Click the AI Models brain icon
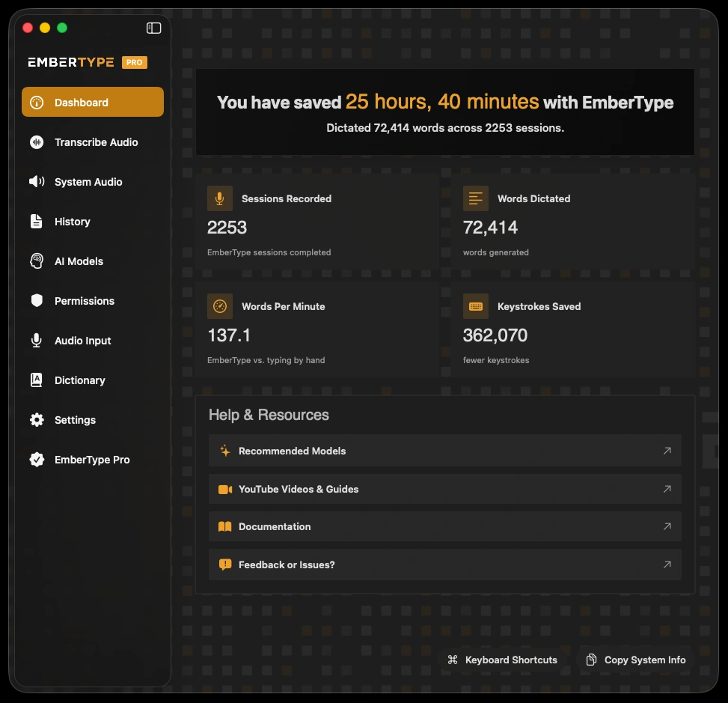This screenshot has width=728, height=703. point(37,261)
